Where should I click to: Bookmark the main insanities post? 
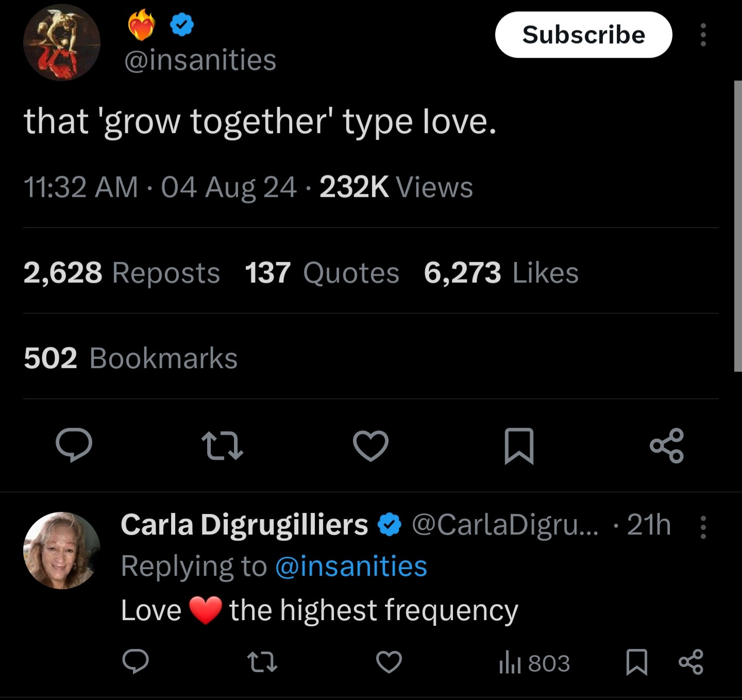click(x=518, y=446)
